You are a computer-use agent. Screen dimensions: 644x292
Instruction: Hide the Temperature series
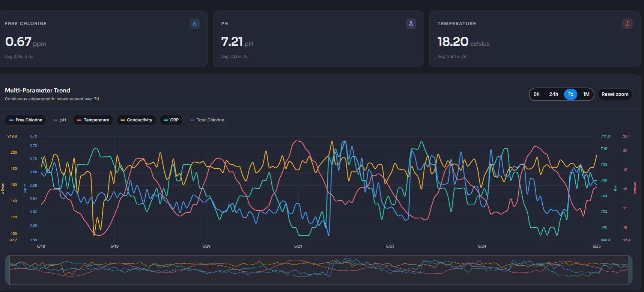click(x=93, y=120)
